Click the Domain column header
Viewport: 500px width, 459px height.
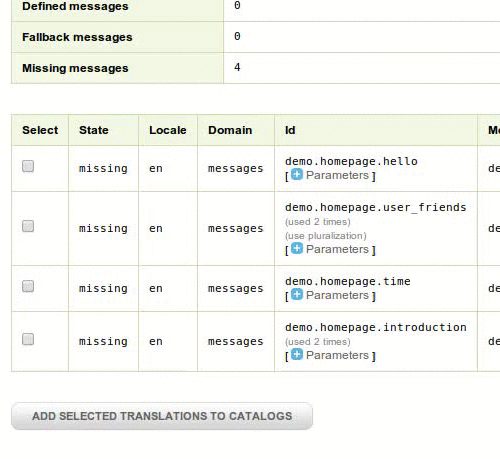coord(230,130)
